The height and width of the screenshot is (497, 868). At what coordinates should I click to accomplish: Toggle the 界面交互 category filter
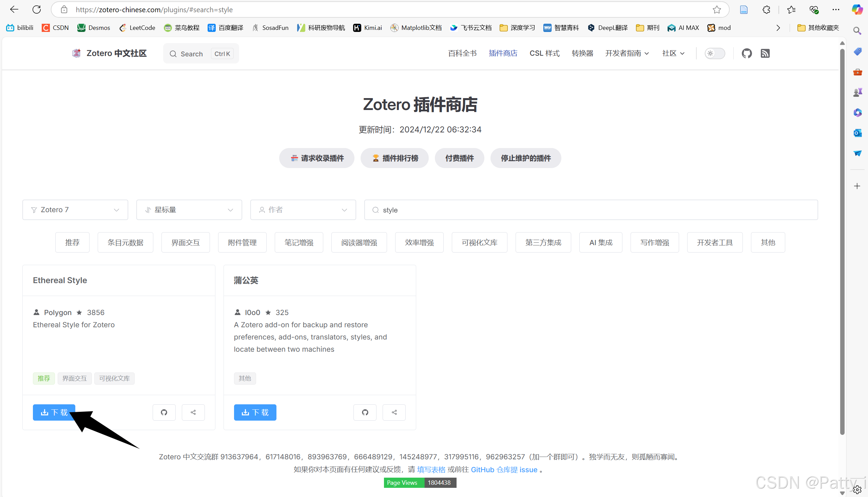(x=185, y=242)
